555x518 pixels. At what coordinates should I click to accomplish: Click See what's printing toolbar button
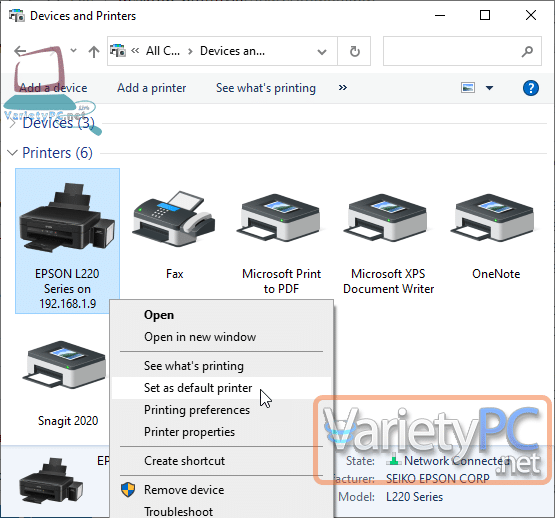click(266, 88)
